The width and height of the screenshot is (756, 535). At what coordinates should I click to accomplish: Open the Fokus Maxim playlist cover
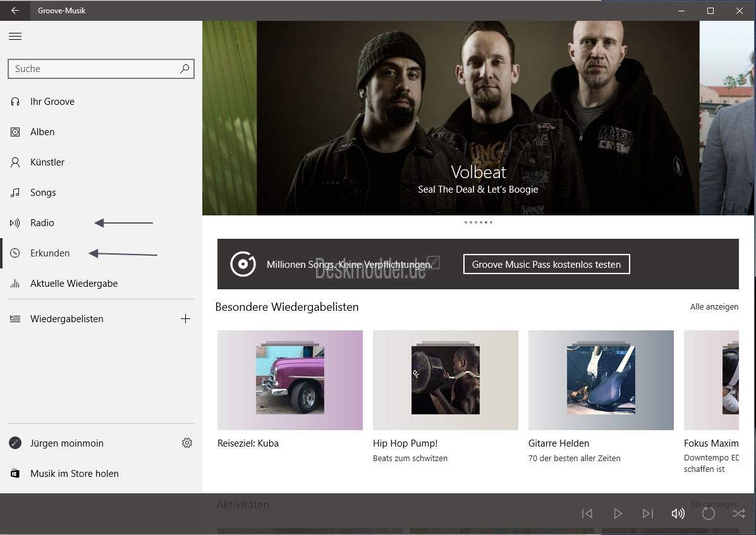pyautogui.click(x=711, y=380)
